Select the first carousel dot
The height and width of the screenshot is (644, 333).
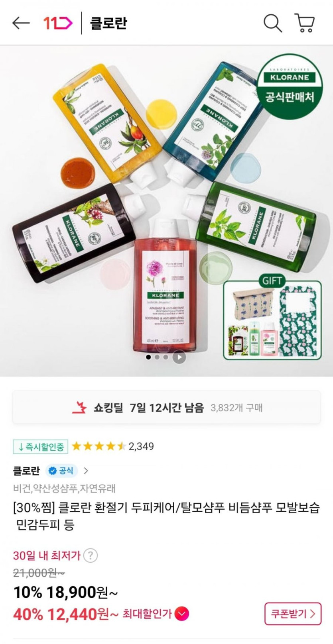click(x=149, y=357)
